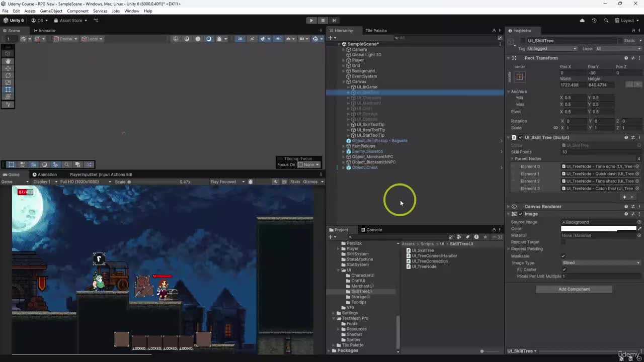The image size is (644, 362).
Task: Switch to the Animator tab
Action: click(x=44, y=31)
